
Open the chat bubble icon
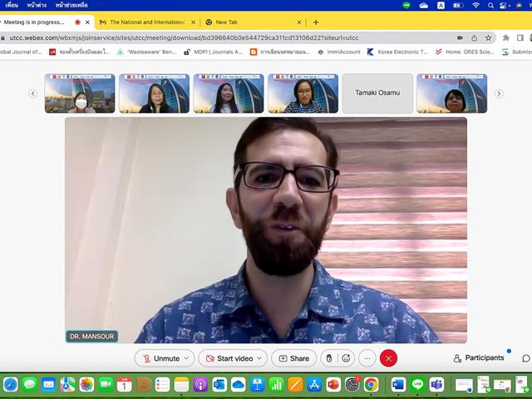526,358
